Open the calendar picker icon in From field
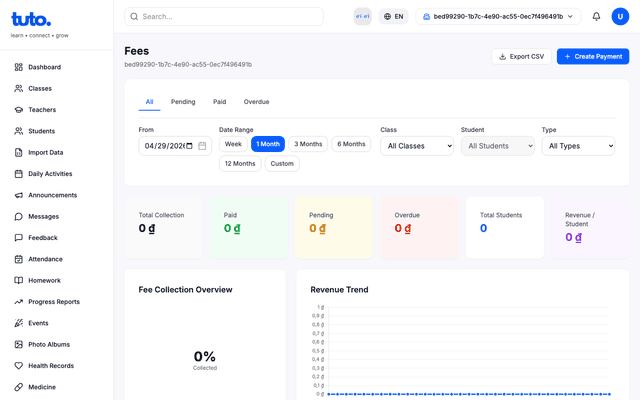The width and height of the screenshot is (640, 400). click(202, 146)
